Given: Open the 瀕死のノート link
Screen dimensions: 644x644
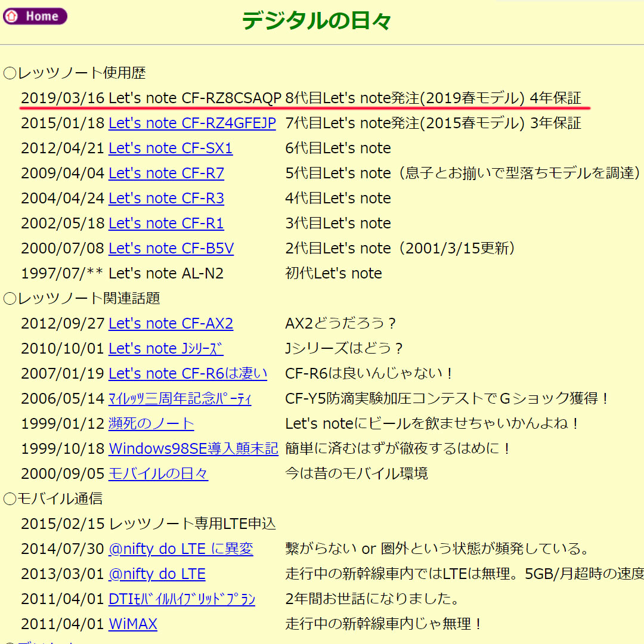Looking at the screenshot, I should click(x=151, y=424).
